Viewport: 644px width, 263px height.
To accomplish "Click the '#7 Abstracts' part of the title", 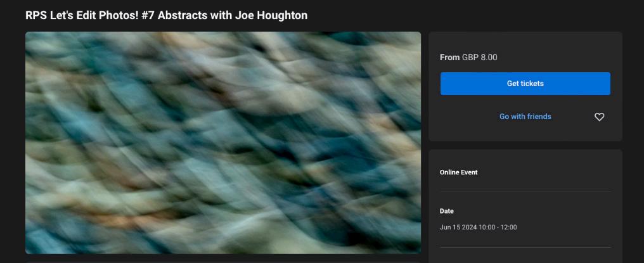I will point(172,15).
